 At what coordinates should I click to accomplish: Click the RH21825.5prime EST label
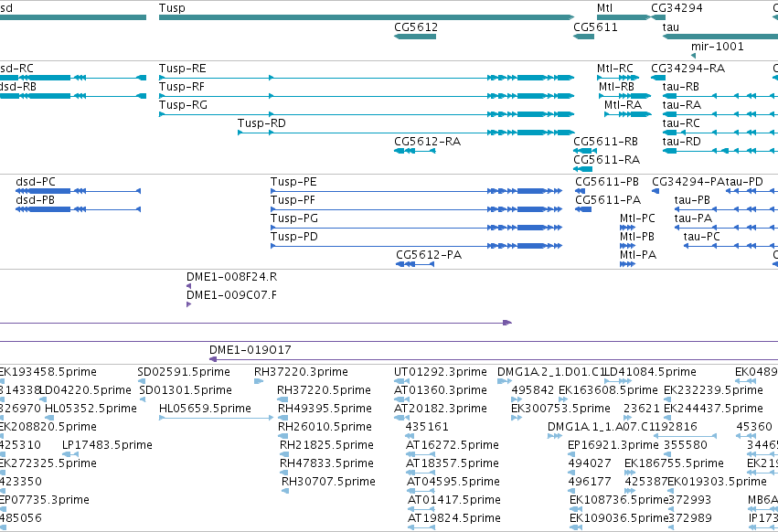point(326,445)
